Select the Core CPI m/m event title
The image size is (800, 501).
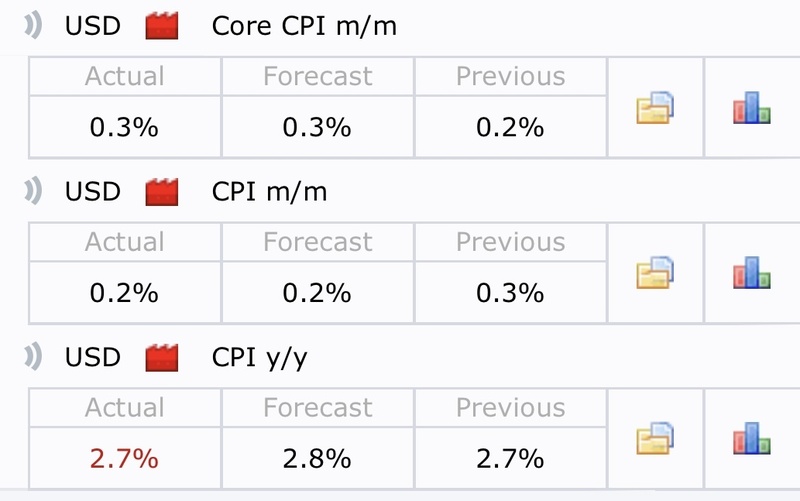pos(304,26)
